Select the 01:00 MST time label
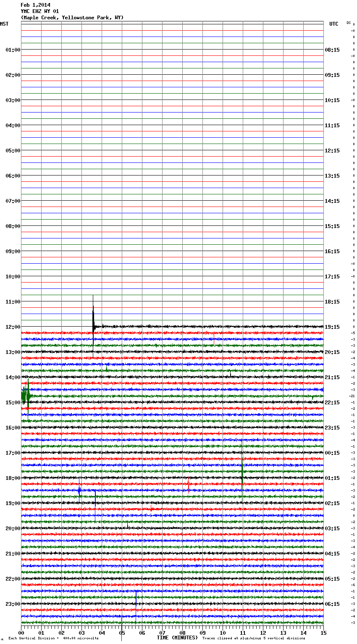Screen dimensions: 357x644 click(13, 50)
